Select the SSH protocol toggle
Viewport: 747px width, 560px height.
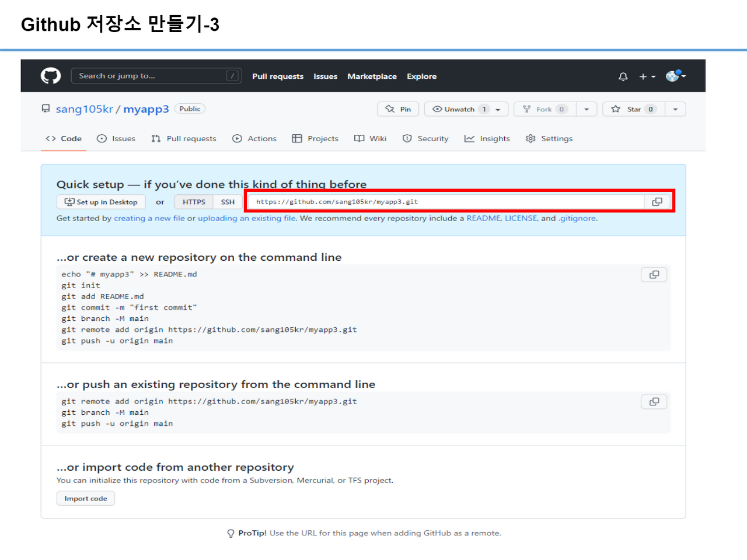tap(228, 202)
